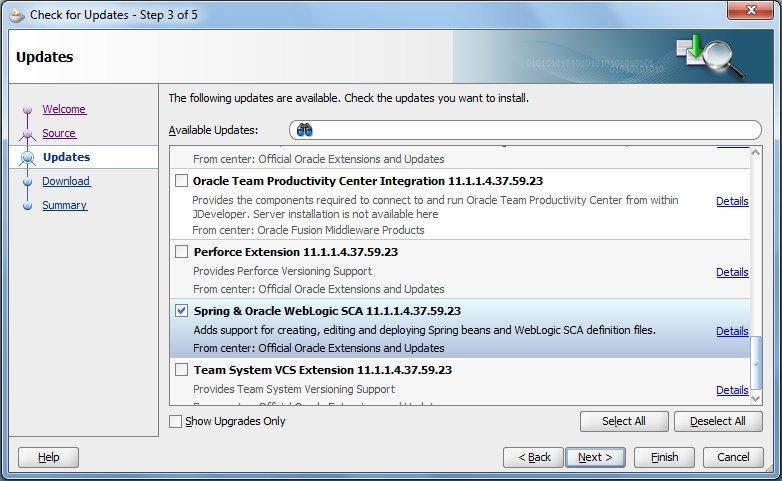Proceed with the Next button
The width and height of the screenshot is (782, 481).
point(595,457)
